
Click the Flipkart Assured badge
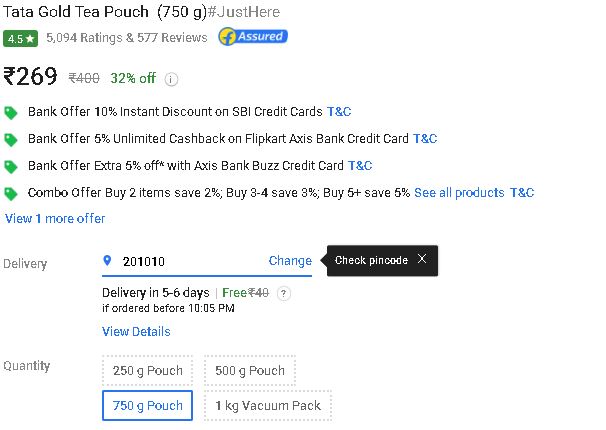point(253,37)
